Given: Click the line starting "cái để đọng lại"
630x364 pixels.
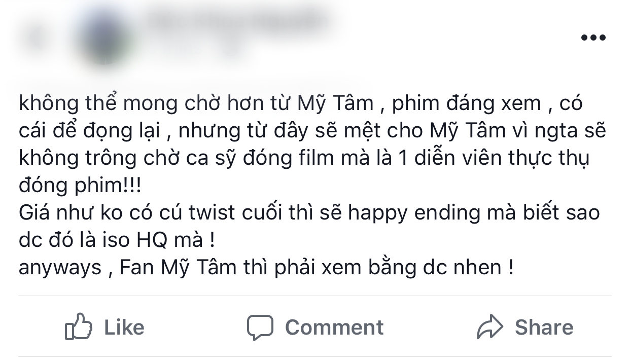Looking at the screenshot, I should pos(312,131).
